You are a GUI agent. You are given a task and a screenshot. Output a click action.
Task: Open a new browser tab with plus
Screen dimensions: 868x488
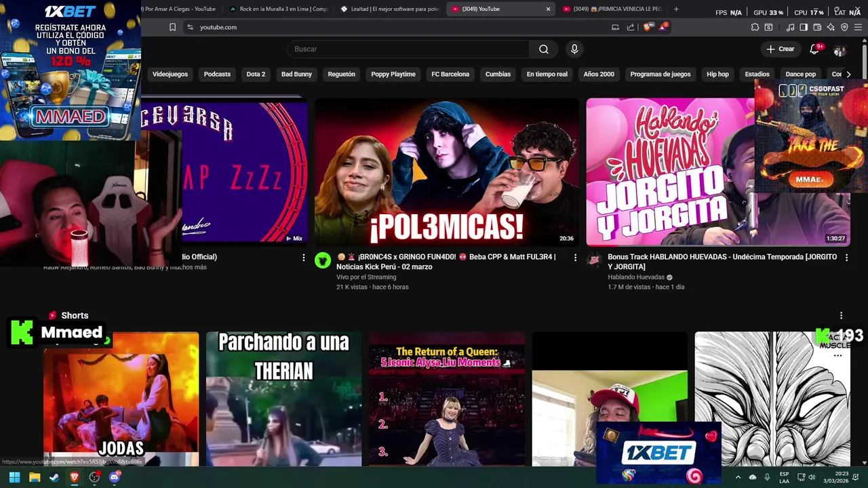pyautogui.click(x=676, y=9)
